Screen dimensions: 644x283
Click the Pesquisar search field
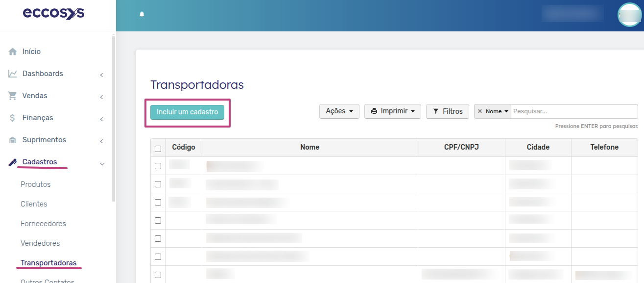[x=574, y=111]
